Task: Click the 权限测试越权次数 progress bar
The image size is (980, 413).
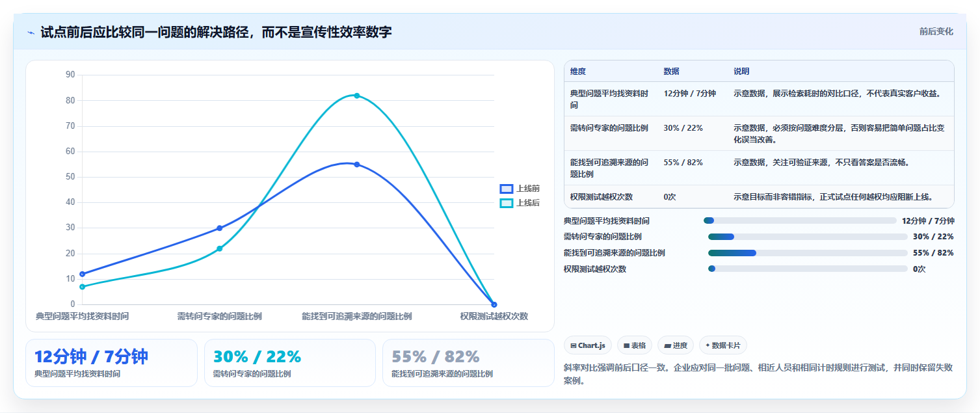Action: coord(808,269)
